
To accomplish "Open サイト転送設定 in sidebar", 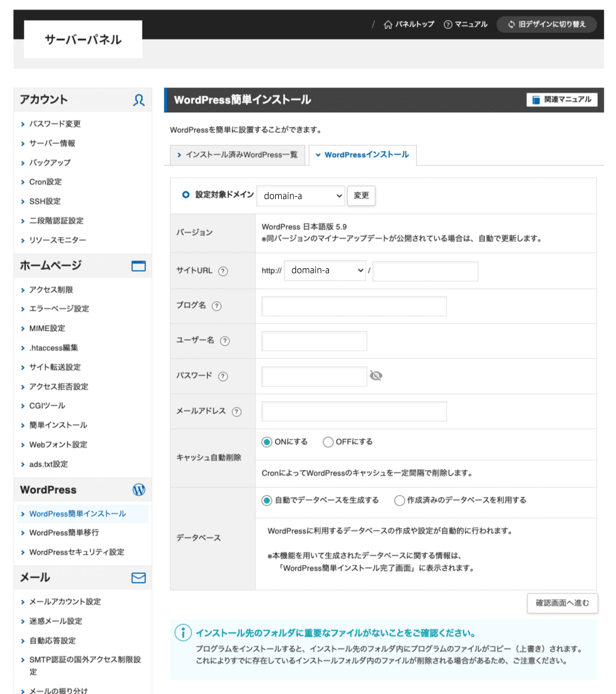I will click(55, 367).
